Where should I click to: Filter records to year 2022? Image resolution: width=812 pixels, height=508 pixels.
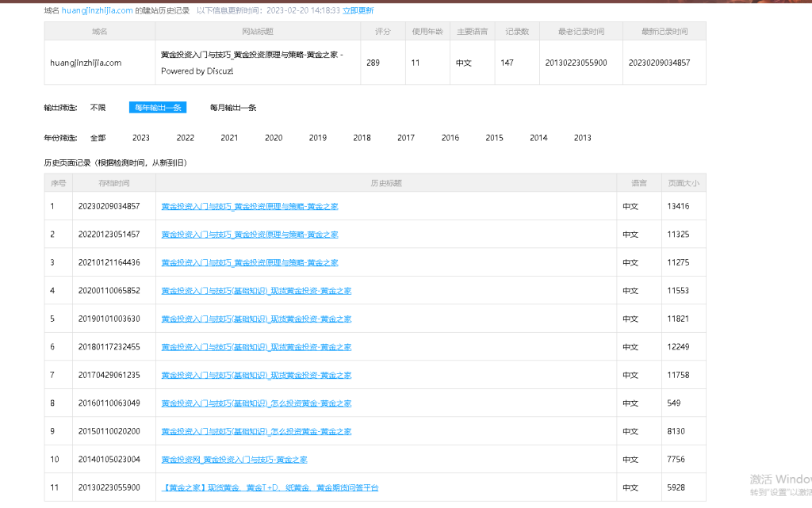[186, 138]
